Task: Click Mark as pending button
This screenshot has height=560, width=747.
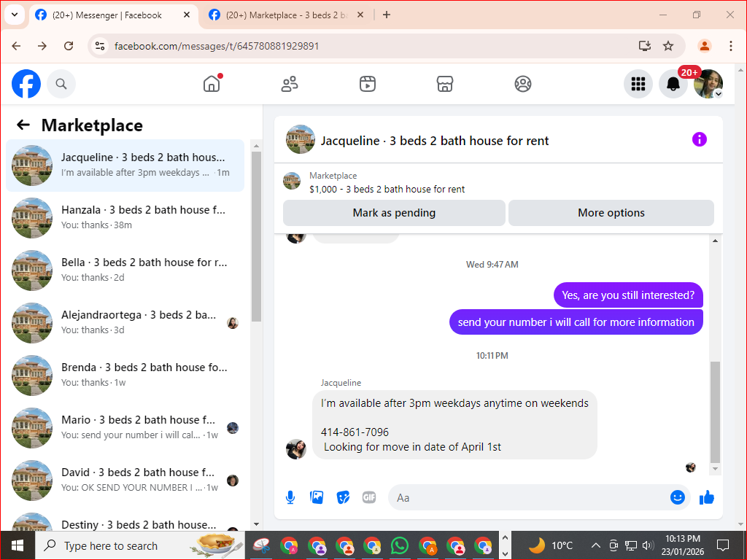Action: point(394,213)
